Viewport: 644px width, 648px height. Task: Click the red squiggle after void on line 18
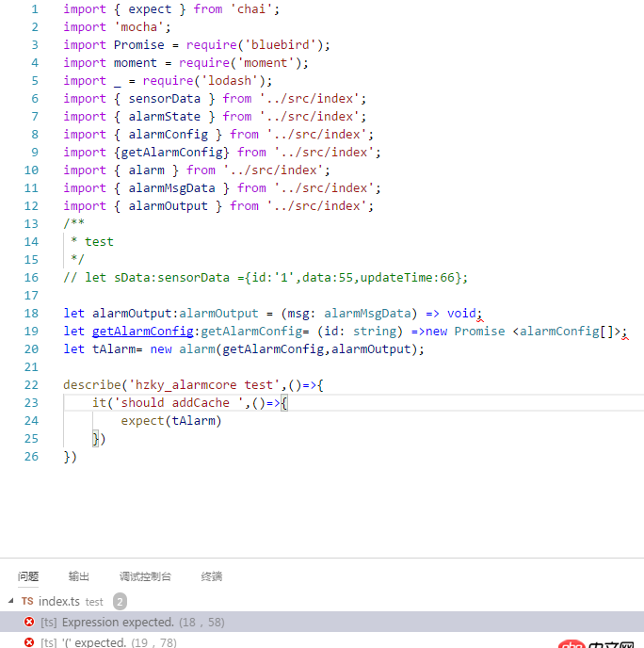479,318
